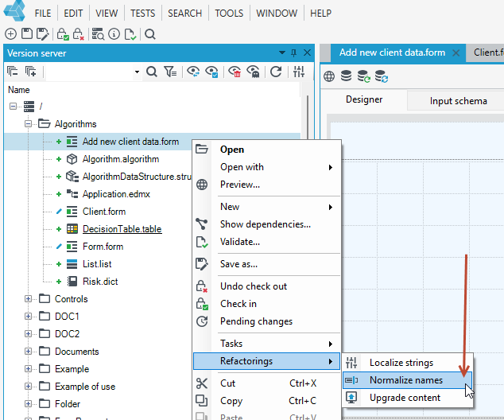The image size is (504, 420).
Task: Expand the Controls folder
Action: pyautogui.click(x=29, y=299)
